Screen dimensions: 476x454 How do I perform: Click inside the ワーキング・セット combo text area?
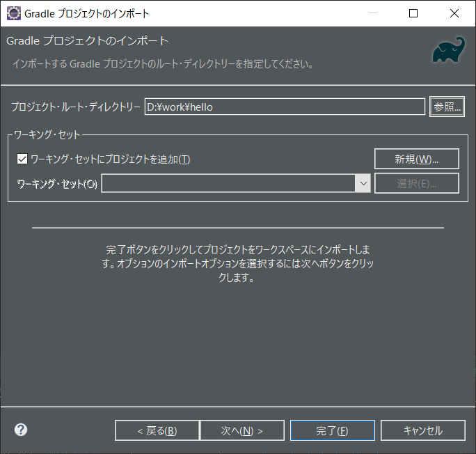pyautogui.click(x=228, y=183)
